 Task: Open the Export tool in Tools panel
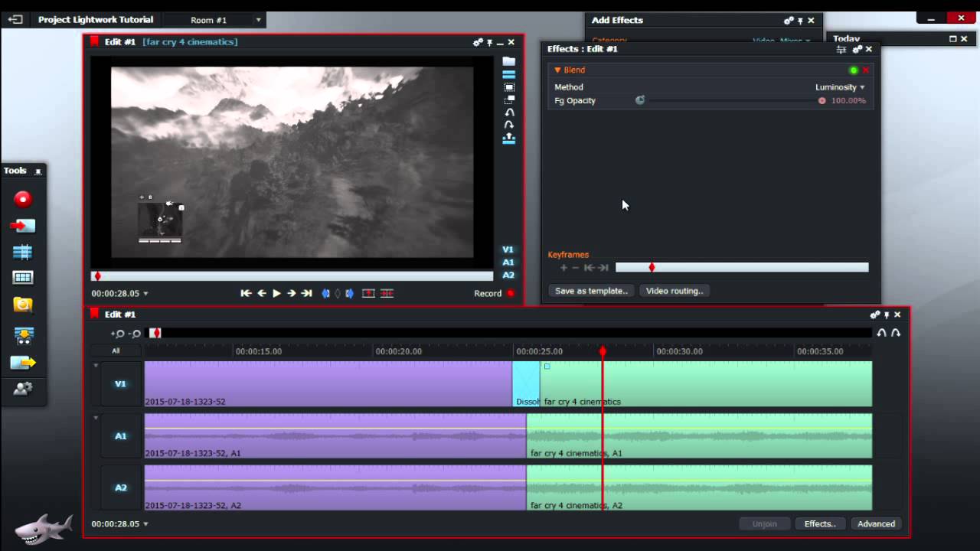coord(23,362)
